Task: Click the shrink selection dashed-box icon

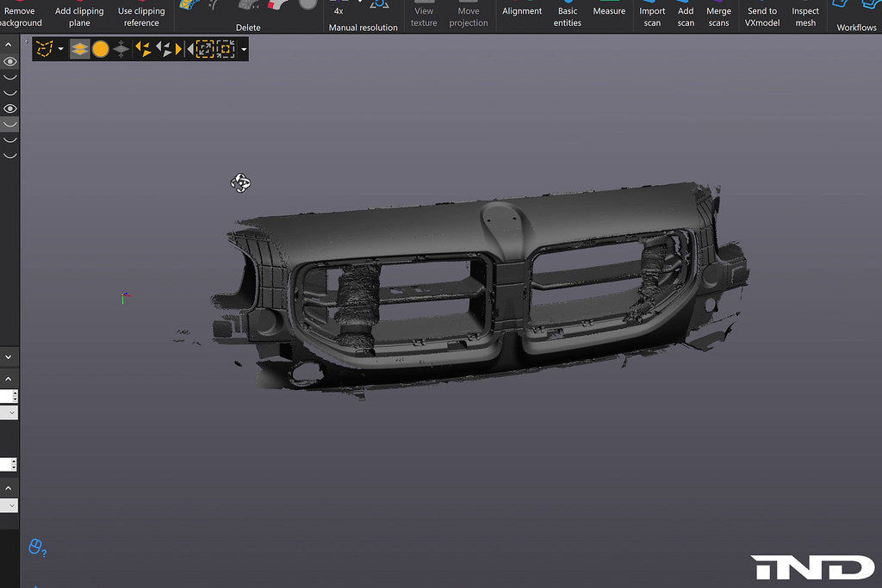Action: [226, 49]
